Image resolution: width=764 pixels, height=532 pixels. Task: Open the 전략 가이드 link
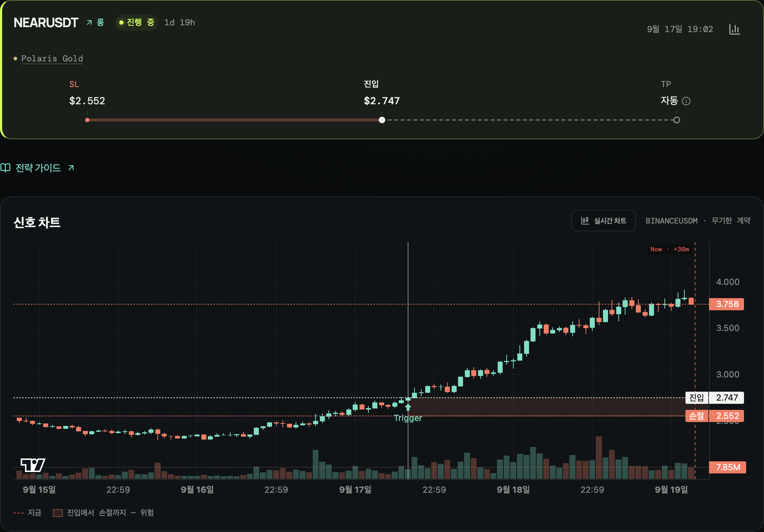(38, 168)
